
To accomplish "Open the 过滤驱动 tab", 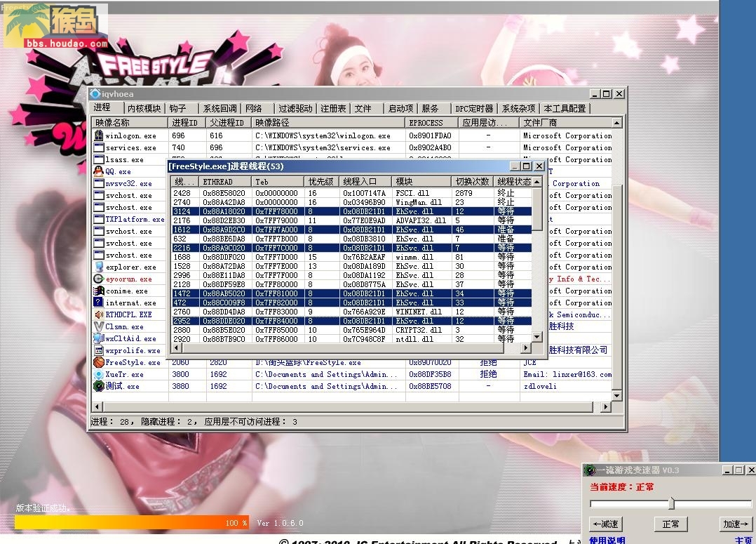I will pyautogui.click(x=295, y=109).
